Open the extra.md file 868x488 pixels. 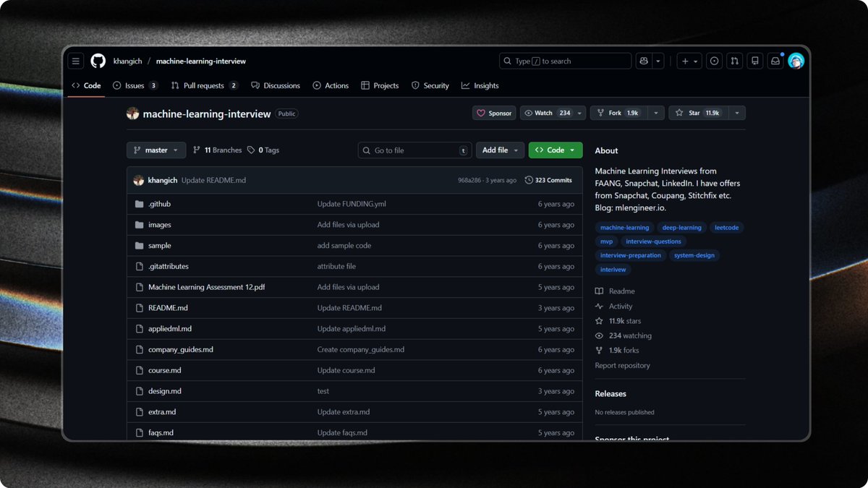point(162,412)
